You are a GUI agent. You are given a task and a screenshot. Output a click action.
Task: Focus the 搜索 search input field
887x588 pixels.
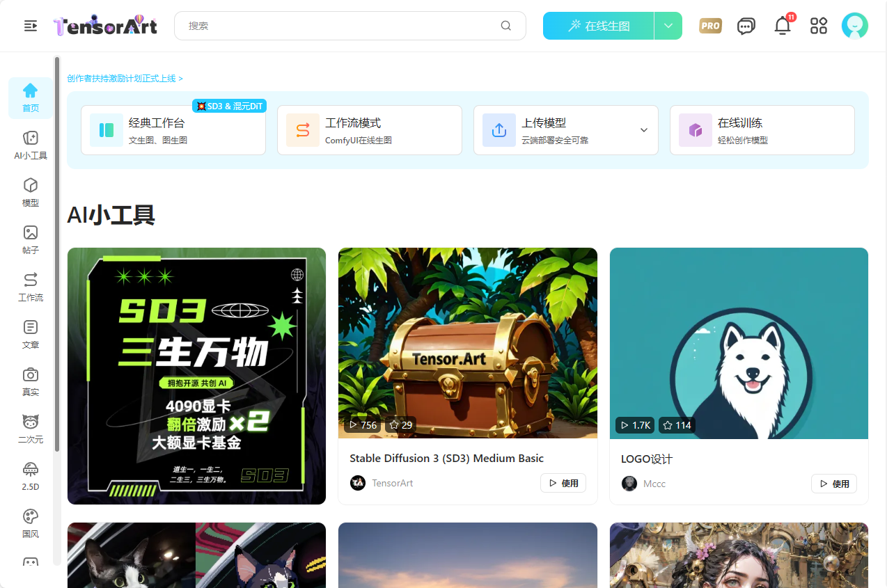[x=341, y=26]
